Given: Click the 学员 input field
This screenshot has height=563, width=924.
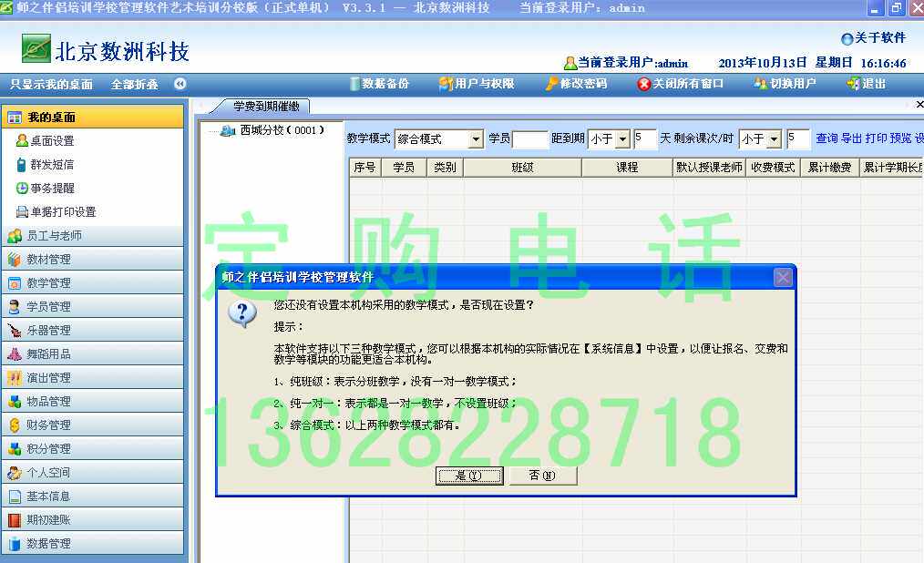Looking at the screenshot, I should (530, 139).
